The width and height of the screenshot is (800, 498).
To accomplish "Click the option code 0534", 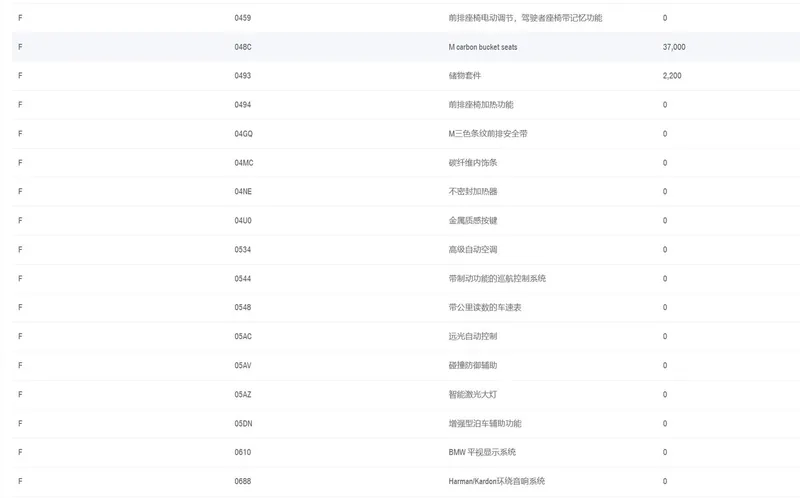I will coord(242,250).
